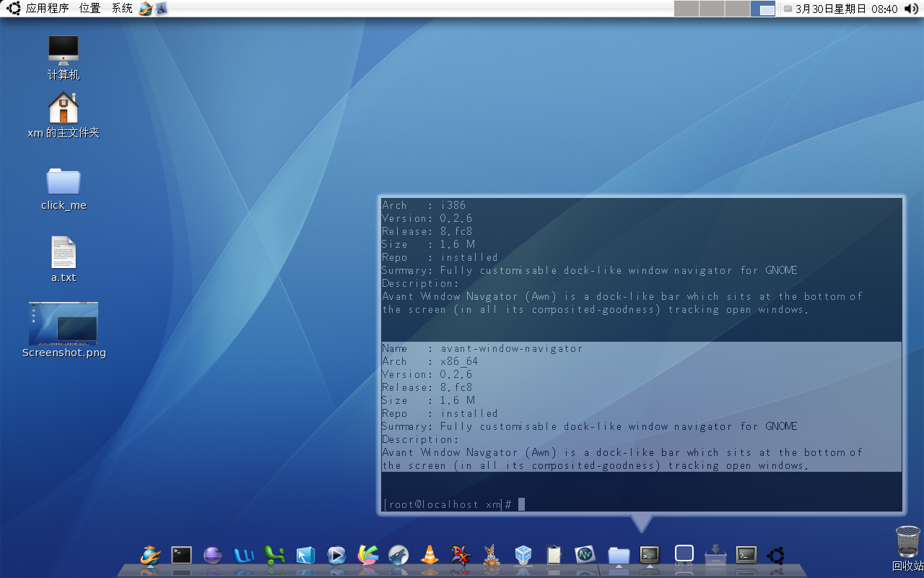Switch to the third workspace

coord(737,9)
